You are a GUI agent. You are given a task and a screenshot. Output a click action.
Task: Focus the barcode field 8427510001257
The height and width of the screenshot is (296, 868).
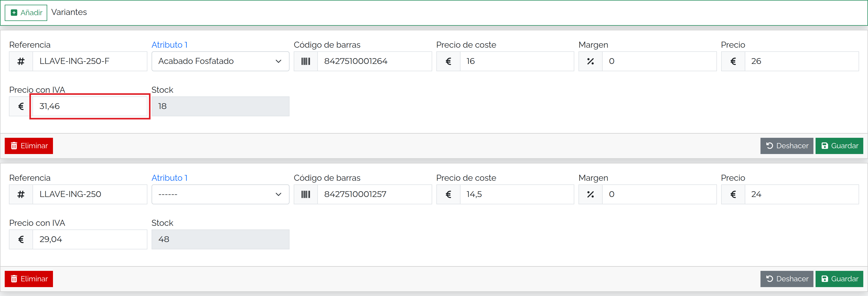pos(375,194)
